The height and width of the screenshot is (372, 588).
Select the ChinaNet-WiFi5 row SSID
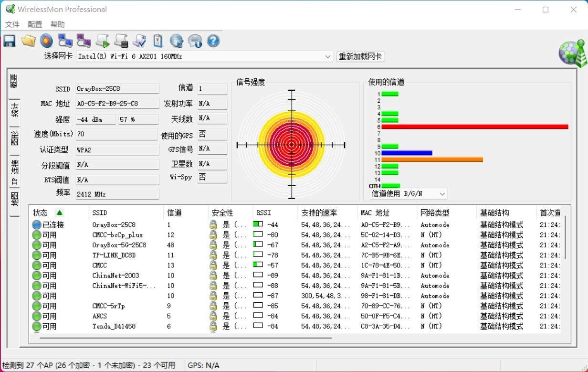click(x=124, y=286)
